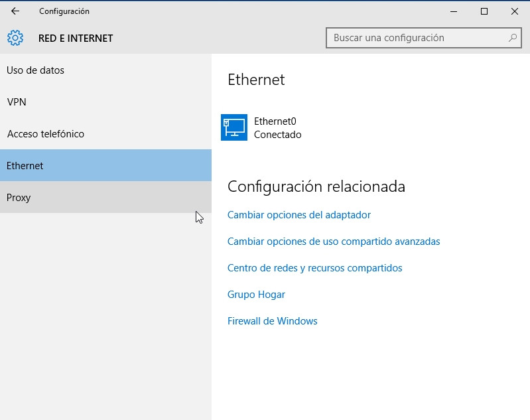Image resolution: width=530 pixels, height=420 pixels.
Task: Minimize the Configuración window
Action: click(454, 11)
